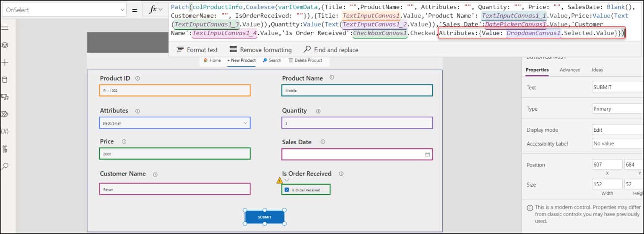Open the Media icon in sidebar
This screenshot has width=644, height=234.
point(5,97)
